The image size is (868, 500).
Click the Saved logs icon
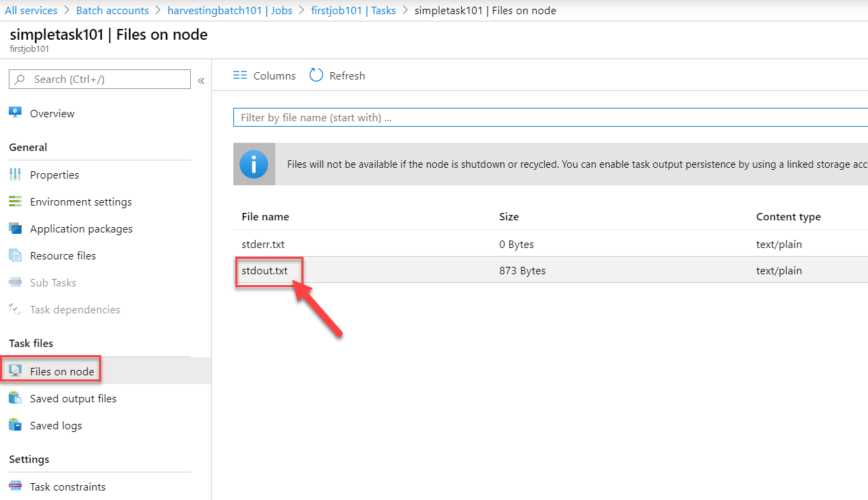point(16,425)
